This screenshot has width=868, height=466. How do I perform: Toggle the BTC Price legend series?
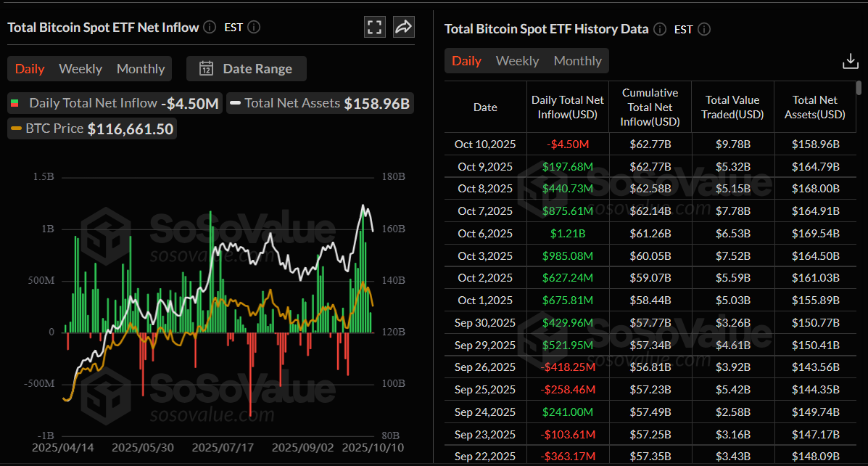91,129
